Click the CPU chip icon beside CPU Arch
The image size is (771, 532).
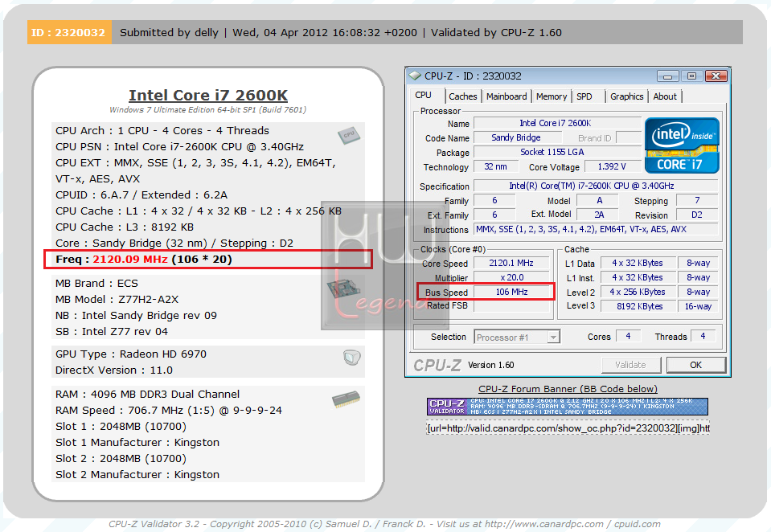pyautogui.click(x=349, y=135)
